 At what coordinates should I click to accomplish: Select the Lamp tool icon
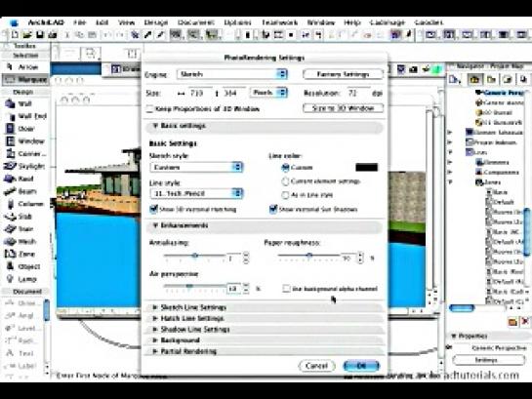pos(10,279)
